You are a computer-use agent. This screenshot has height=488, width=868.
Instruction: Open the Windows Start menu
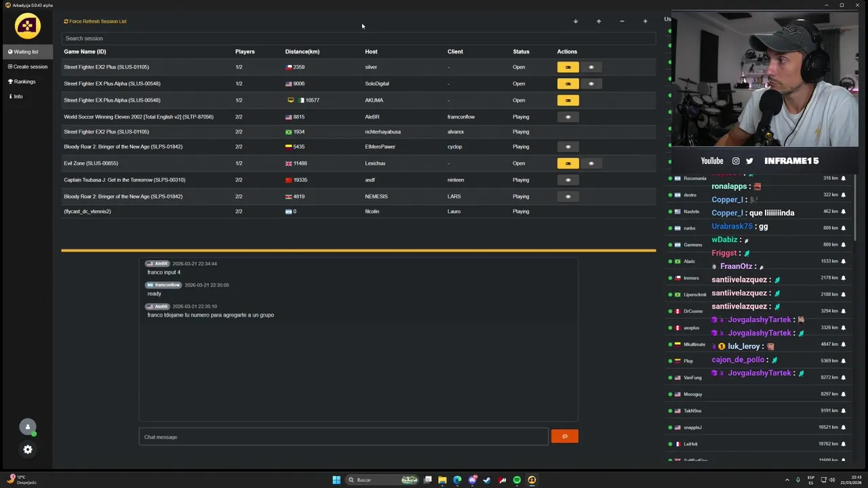336,480
